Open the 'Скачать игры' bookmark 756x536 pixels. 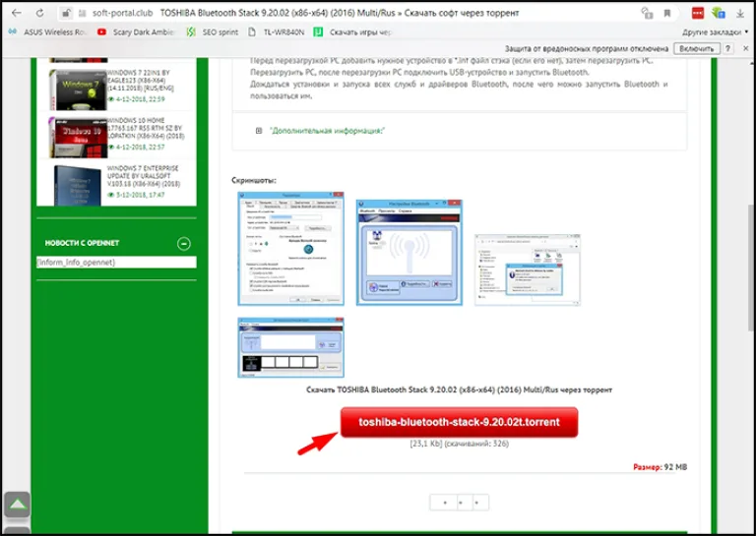(352, 32)
